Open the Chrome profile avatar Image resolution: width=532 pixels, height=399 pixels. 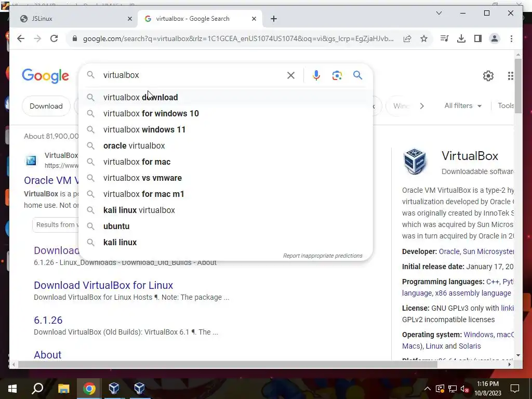pos(495,38)
